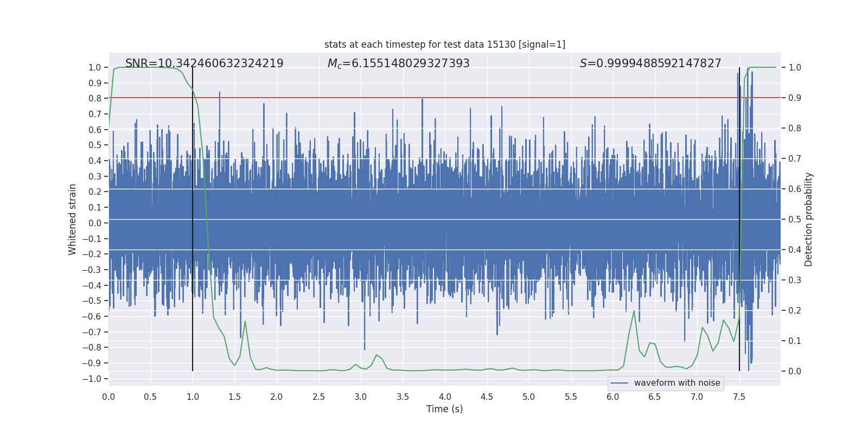Select the chirp mass Mc=6.155 annotation
The width and height of the screenshot is (868, 434).
[398, 63]
